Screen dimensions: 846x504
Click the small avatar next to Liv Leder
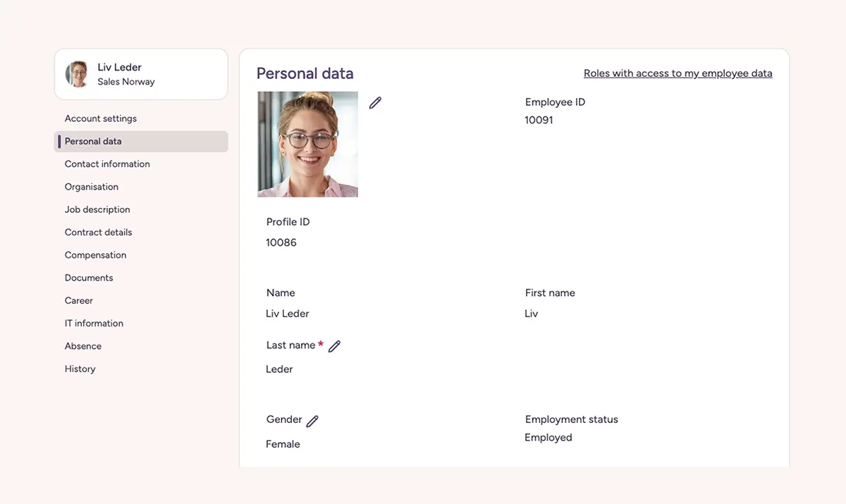77,74
